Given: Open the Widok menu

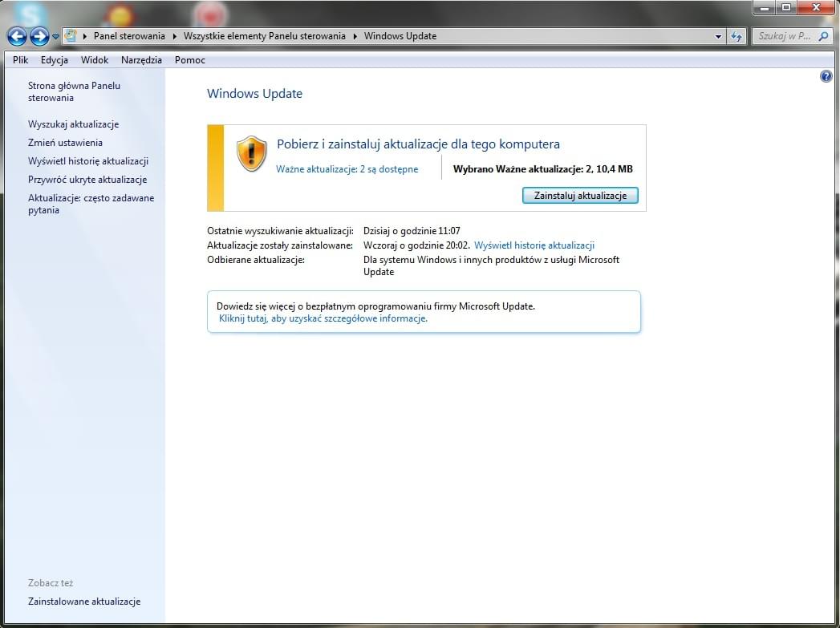Looking at the screenshot, I should coord(95,60).
